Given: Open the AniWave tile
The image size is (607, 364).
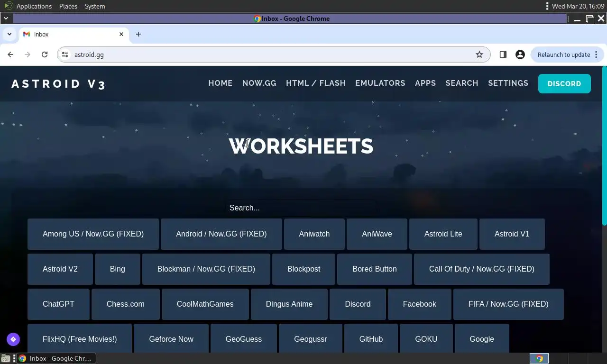Looking at the screenshot, I should pyautogui.click(x=377, y=234).
